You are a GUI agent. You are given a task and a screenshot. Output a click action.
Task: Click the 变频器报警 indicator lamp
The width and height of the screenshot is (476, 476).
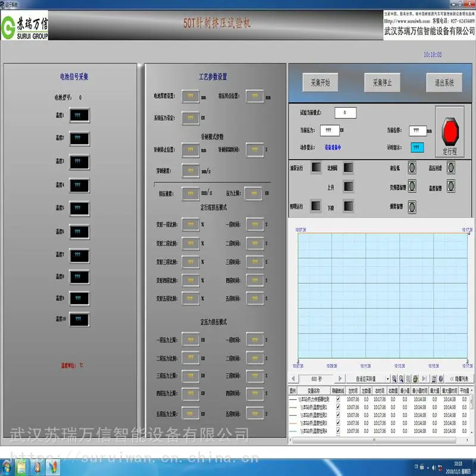click(x=412, y=186)
